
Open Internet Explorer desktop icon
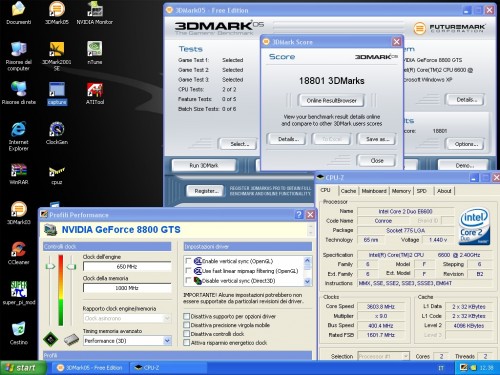click(19, 136)
